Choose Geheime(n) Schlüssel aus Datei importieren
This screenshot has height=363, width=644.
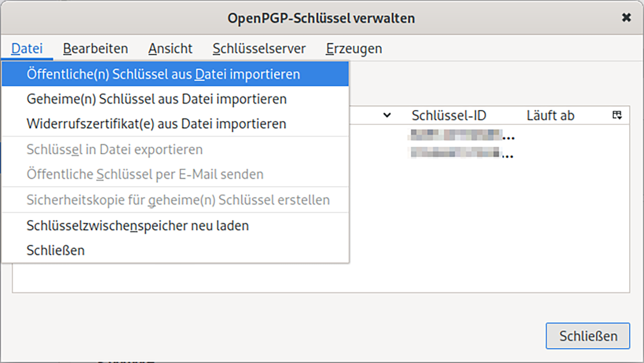pos(156,99)
